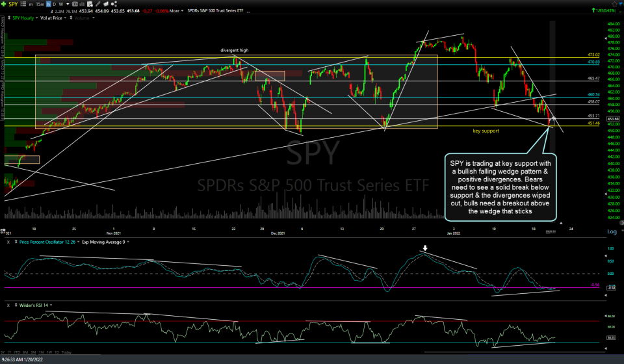Click the ellipsis after SPDRs description
This screenshot has width=624, height=364.
tap(248, 12)
